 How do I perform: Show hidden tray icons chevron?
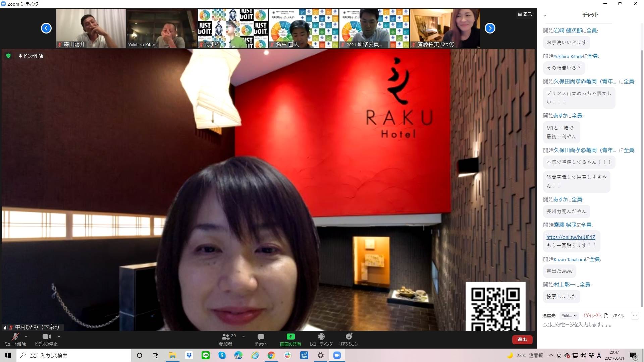tap(551, 355)
